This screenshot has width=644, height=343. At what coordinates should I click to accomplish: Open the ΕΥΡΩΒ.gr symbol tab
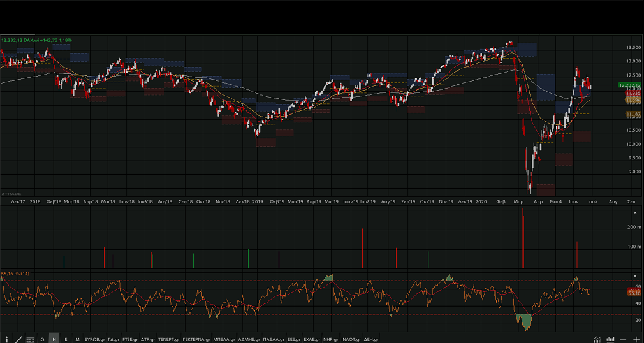click(94, 339)
